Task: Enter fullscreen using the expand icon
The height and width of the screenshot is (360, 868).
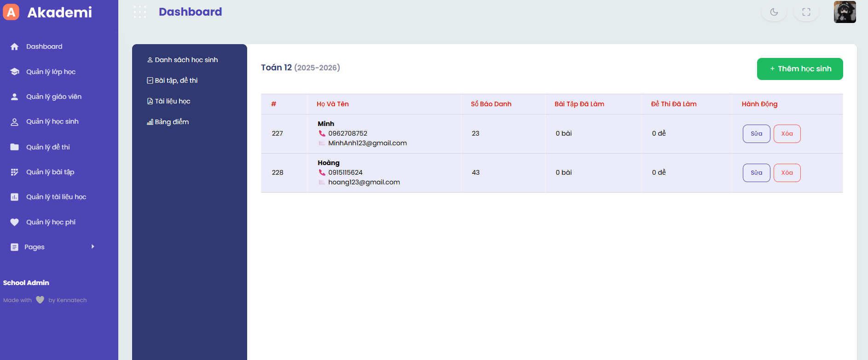Action: point(806,12)
